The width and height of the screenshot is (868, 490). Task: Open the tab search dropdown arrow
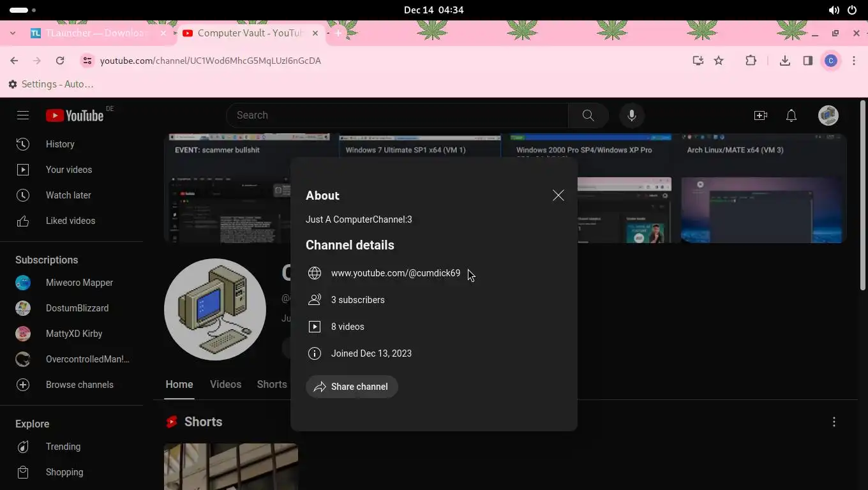(x=13, y=33)
